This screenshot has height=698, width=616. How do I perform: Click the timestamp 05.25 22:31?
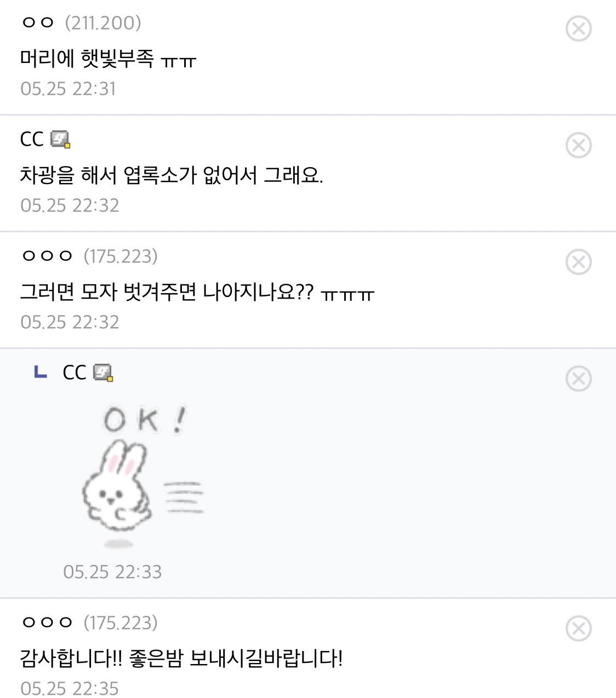(68, 89)
